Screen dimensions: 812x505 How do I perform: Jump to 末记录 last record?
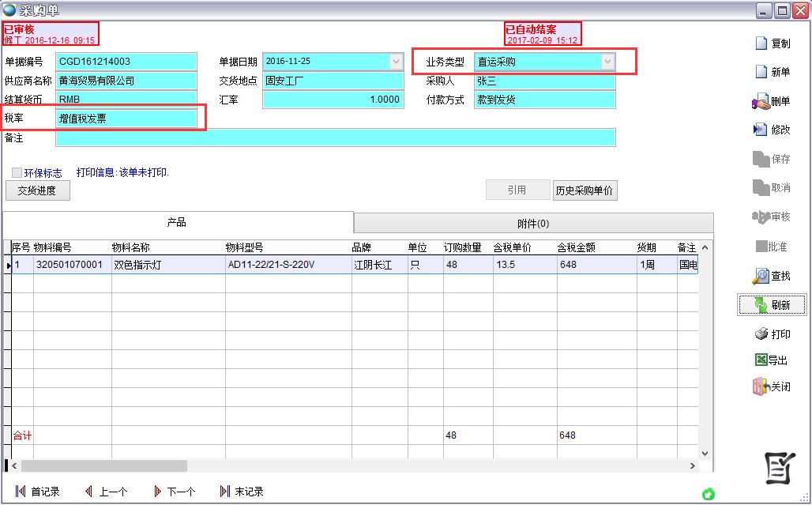(x=243, y=491)
